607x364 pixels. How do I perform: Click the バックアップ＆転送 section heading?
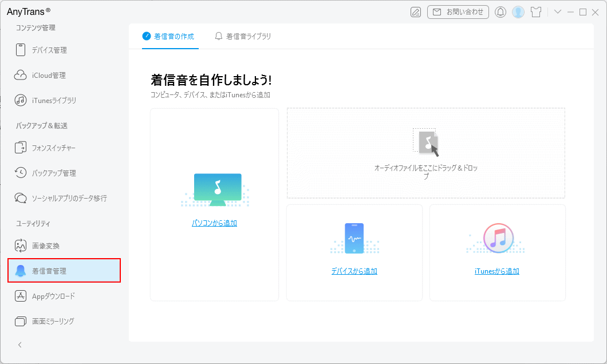(x=42, y=126)
